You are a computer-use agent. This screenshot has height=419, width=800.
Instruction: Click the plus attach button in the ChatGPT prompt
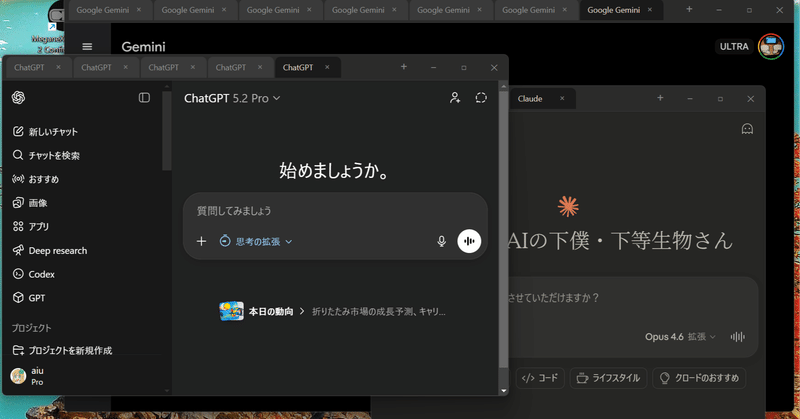tap(202, 241)
